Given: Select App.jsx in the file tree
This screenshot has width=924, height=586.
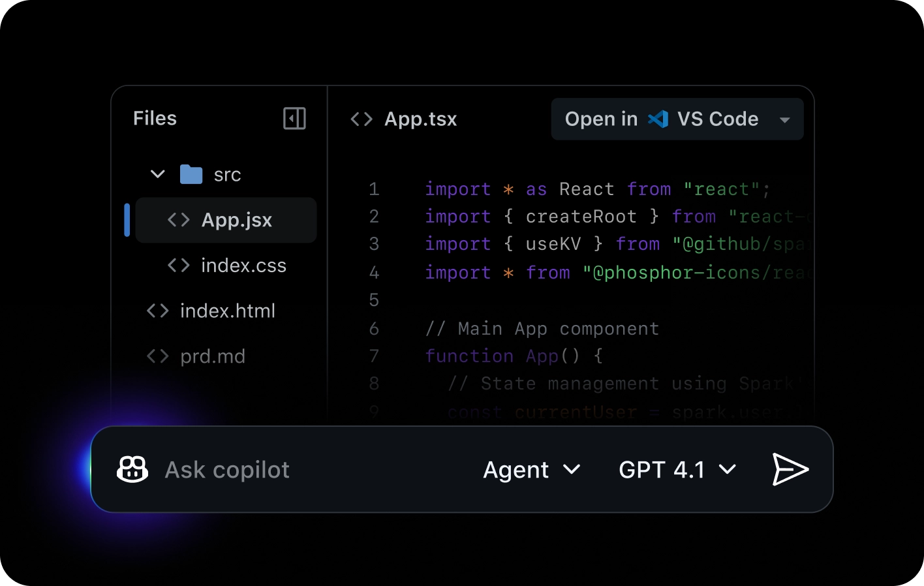Looking at the screenshot, I should (x=236, y=220).
